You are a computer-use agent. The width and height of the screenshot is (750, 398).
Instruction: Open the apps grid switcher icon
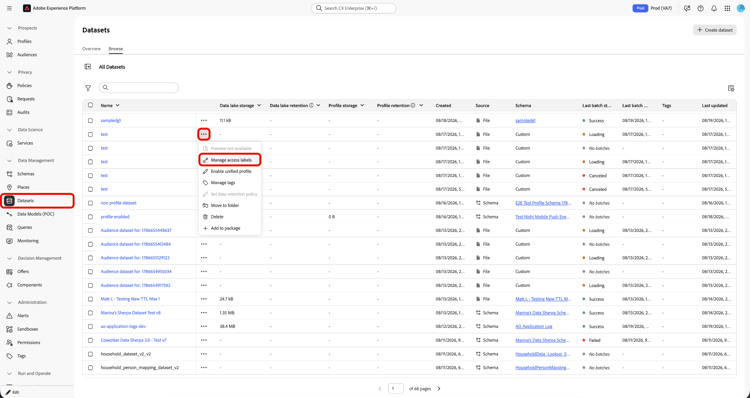[x=728, y=8]
